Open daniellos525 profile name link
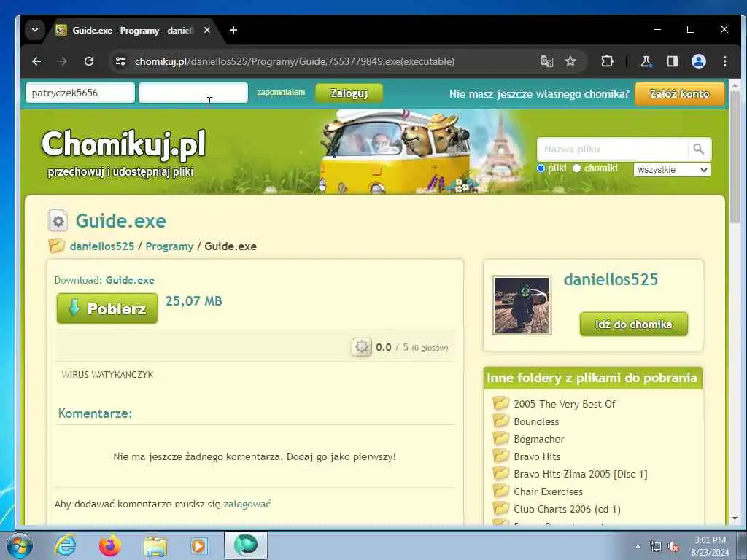747x560 pixels. tap(611, 279)
